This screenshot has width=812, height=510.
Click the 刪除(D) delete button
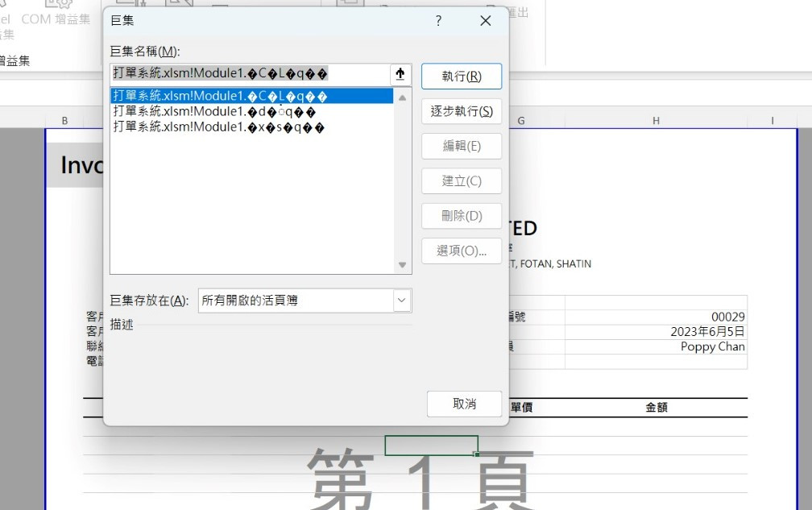[462, 215]
